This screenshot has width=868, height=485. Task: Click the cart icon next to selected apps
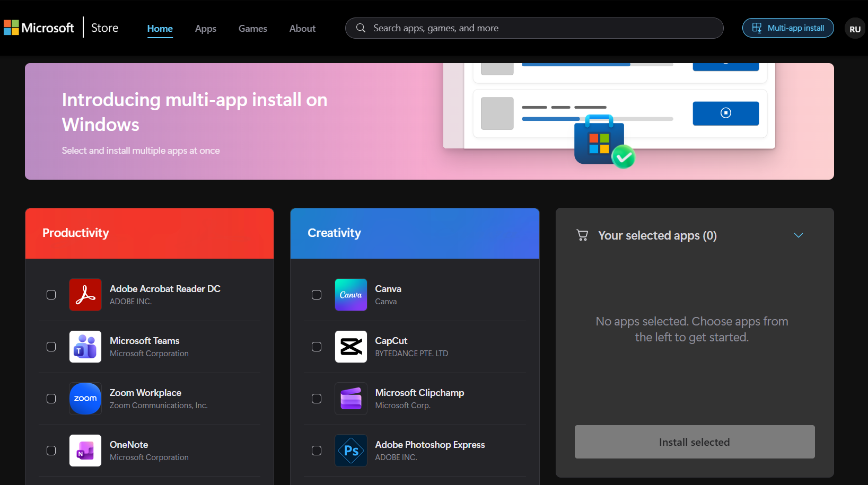[582, 235]
